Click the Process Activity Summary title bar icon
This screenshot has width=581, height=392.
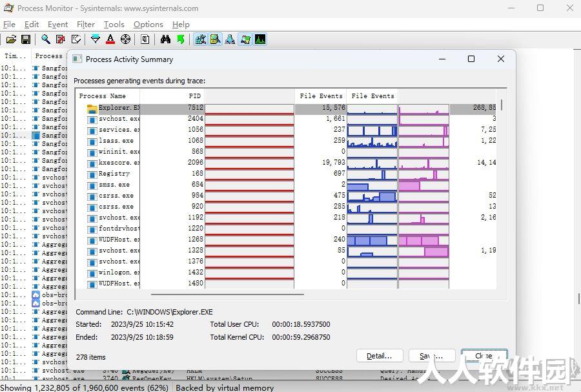pyautogui.click(x=77, y=59)
